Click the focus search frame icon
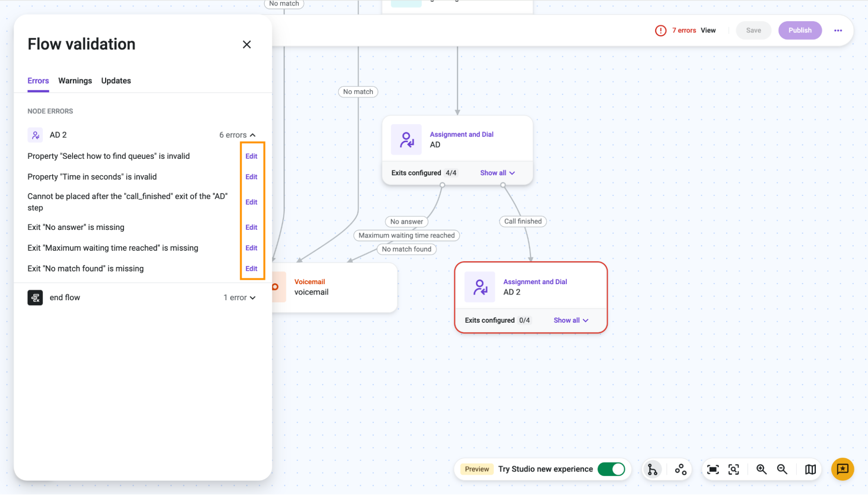 (x=733, y=469)
